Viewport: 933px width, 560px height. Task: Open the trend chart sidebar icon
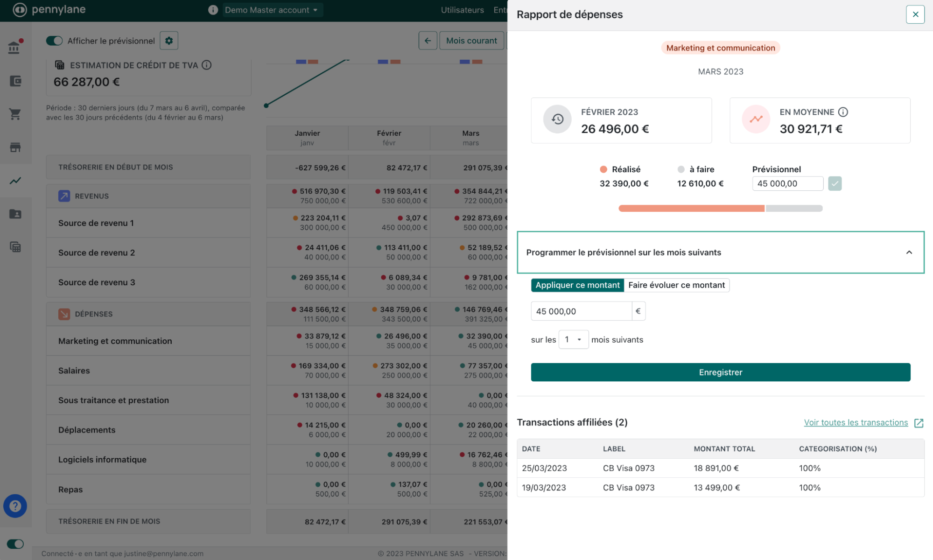click(15, 181)
